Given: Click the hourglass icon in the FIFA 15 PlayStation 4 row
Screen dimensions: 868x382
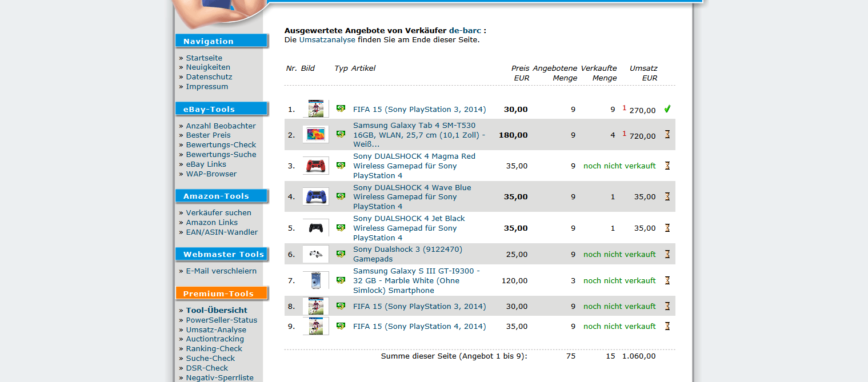Looking at the screenshot, I should 667,326.
